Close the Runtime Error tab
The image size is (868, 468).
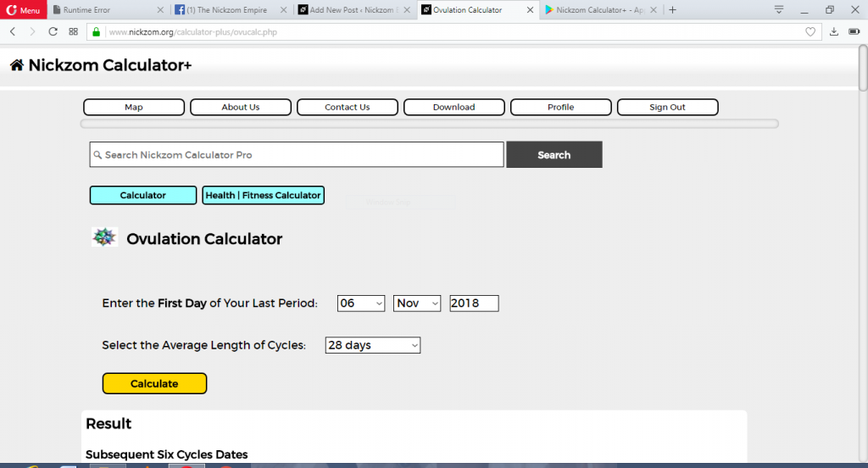tap(160, 10)
